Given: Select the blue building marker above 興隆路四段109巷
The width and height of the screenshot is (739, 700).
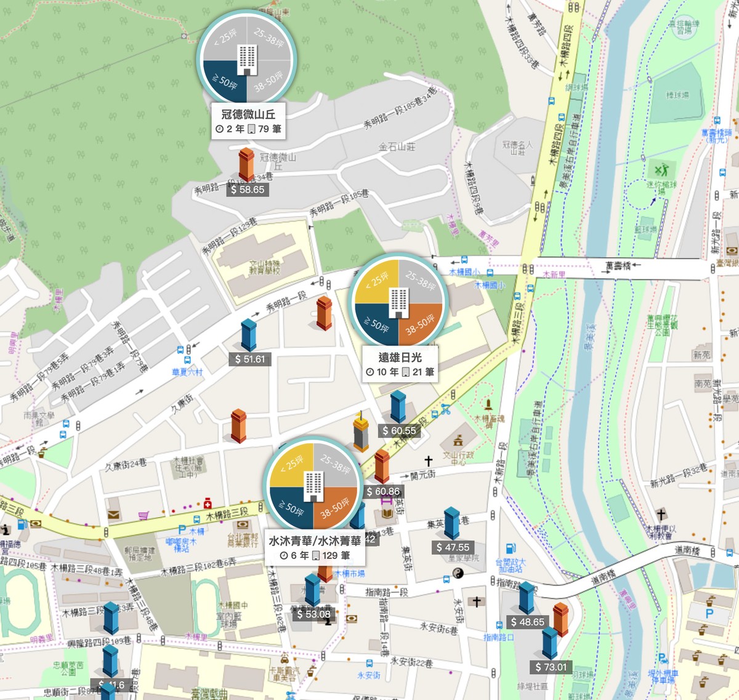Looking at the screenshot, I should pos(111,618).
